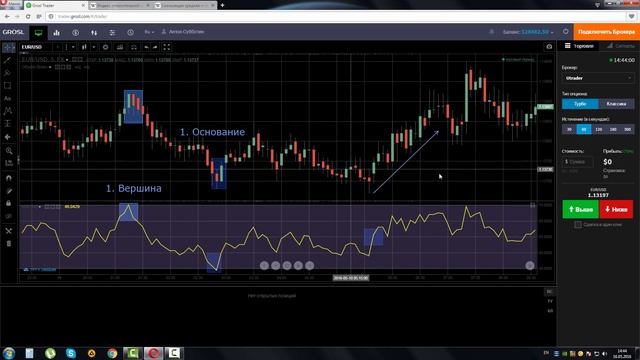Click the redo arrow in chart toolbar
The height and width of the screenshot is (360, 640).
[x=155, y=47]
